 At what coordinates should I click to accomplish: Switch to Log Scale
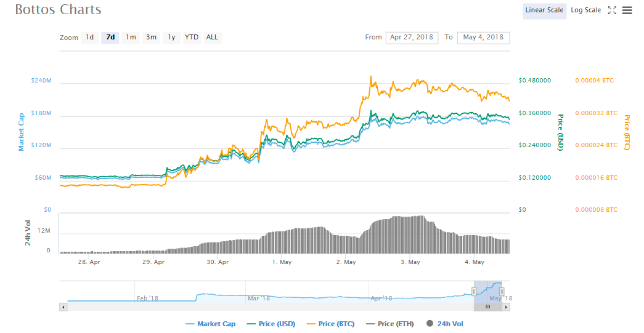coord(585,10)
